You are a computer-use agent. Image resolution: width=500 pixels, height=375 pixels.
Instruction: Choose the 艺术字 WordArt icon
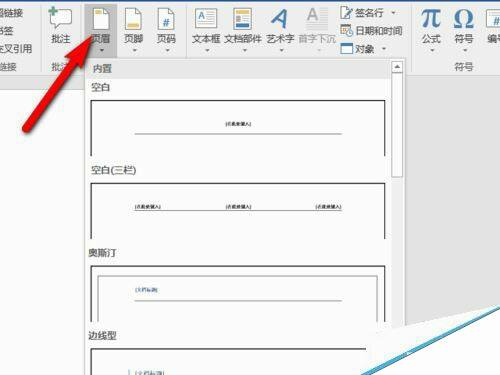pos(280,19)
